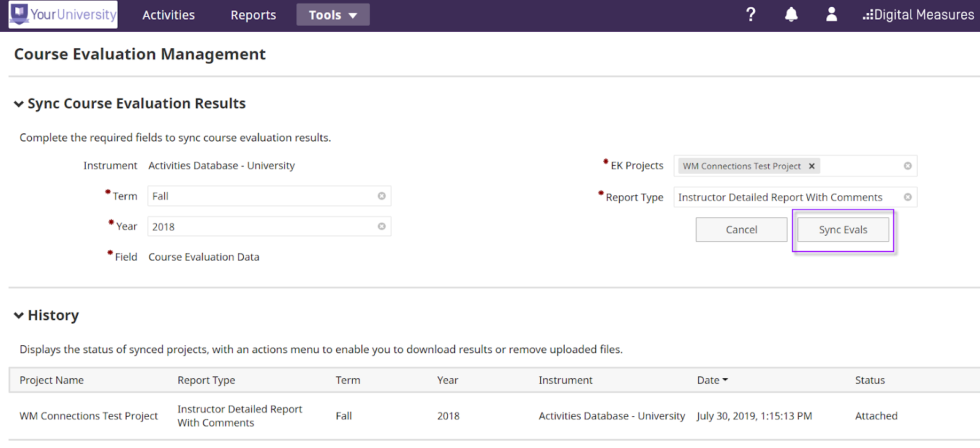Viewport: 980px width, 448px height.
Task: Click 'Instructor Detailed Report With Comments' table cell
Action: point(239,416)
